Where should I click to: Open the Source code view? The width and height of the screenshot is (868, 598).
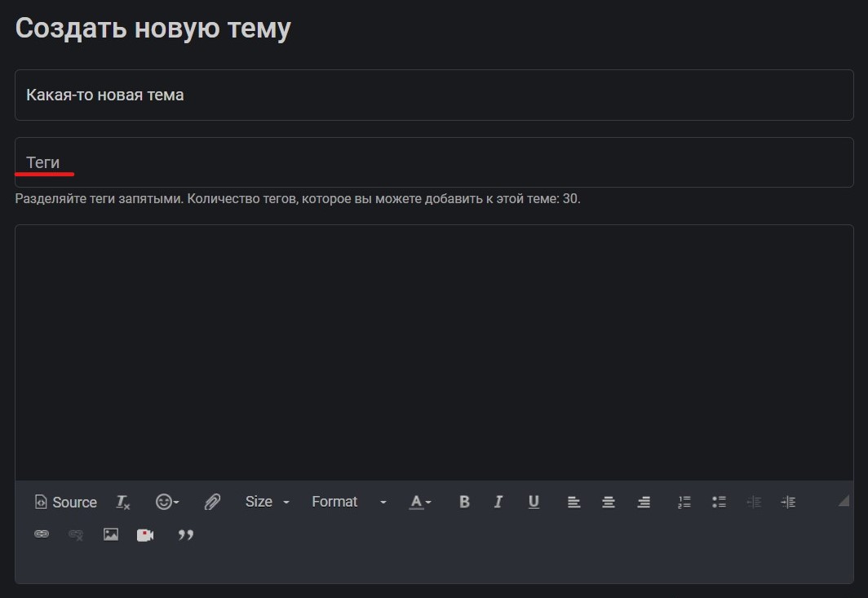click(x=65, y=502)
